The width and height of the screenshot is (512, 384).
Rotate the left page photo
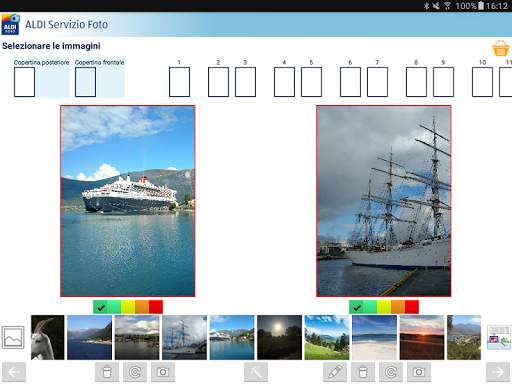pyautogui.click(x=135, y=372)
